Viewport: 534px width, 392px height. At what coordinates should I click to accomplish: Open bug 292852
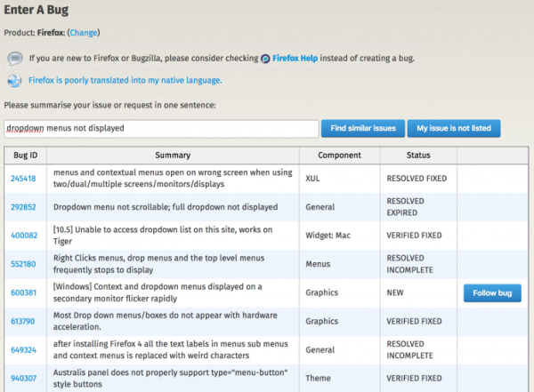click(23, 207)
